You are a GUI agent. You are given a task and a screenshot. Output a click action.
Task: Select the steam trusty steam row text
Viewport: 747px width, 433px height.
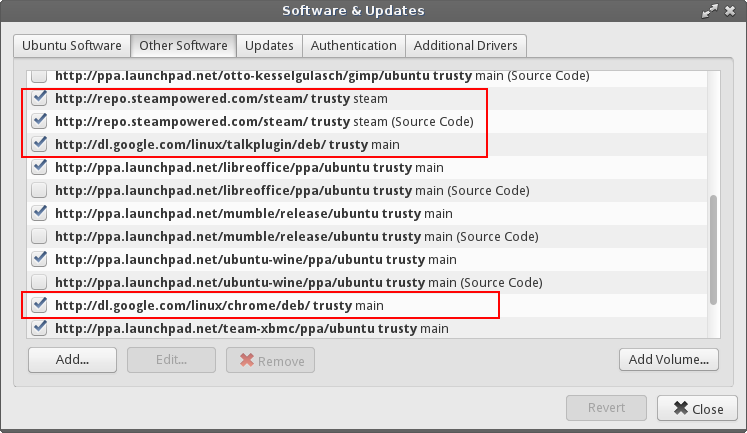pos(222,99)
